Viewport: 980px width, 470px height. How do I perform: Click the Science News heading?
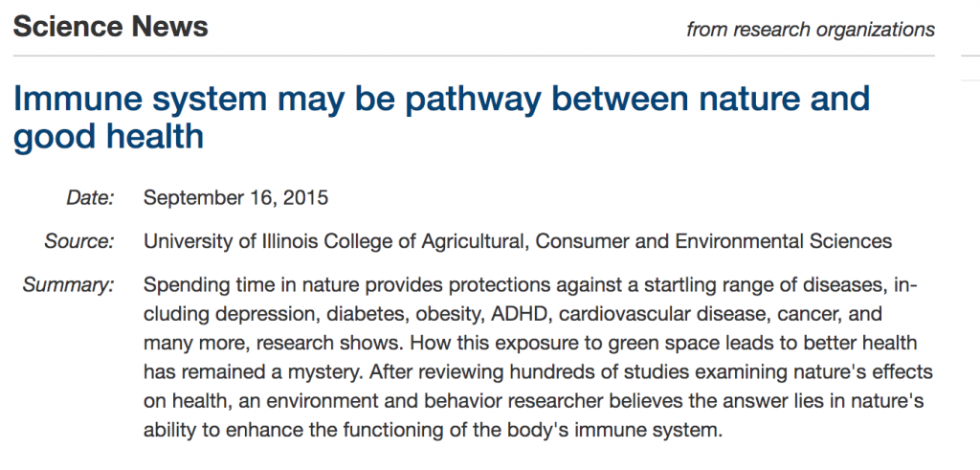tap(111, 27)
